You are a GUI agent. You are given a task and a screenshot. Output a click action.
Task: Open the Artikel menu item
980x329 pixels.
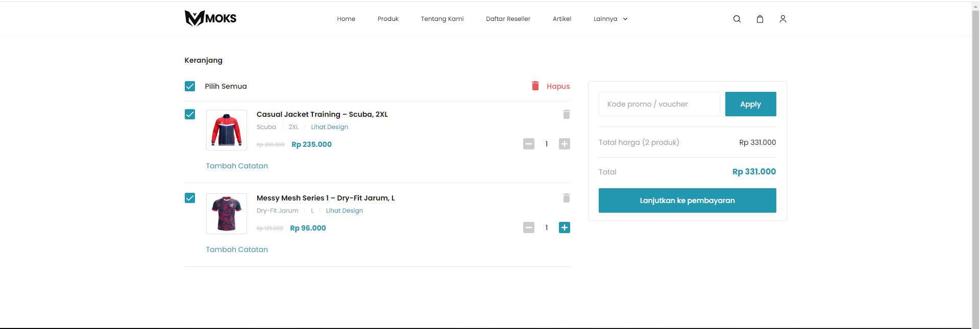[562, 19]
